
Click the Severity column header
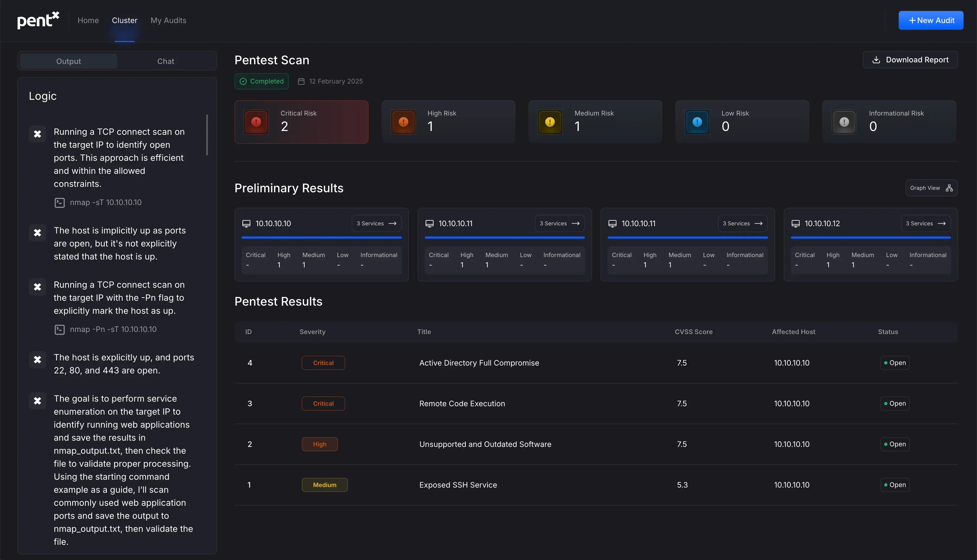tap(312, 332)
